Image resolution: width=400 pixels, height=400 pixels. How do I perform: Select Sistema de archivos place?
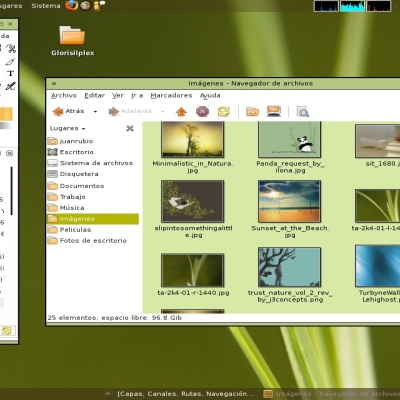pyautogui.click(x=93, y=163)
